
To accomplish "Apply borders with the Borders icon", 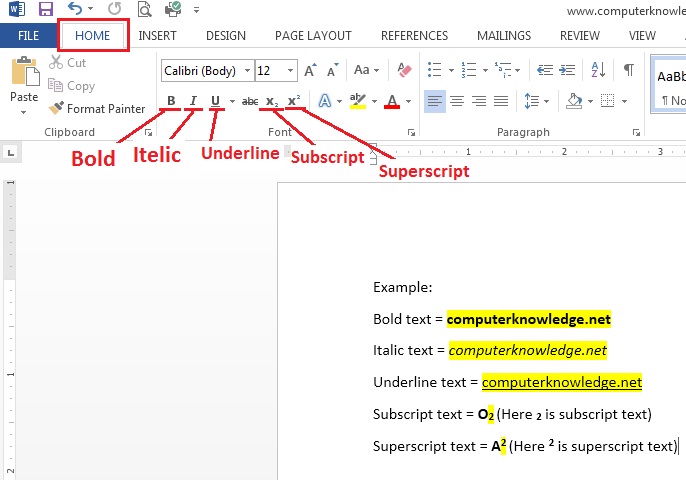I will tap(607, 101).
